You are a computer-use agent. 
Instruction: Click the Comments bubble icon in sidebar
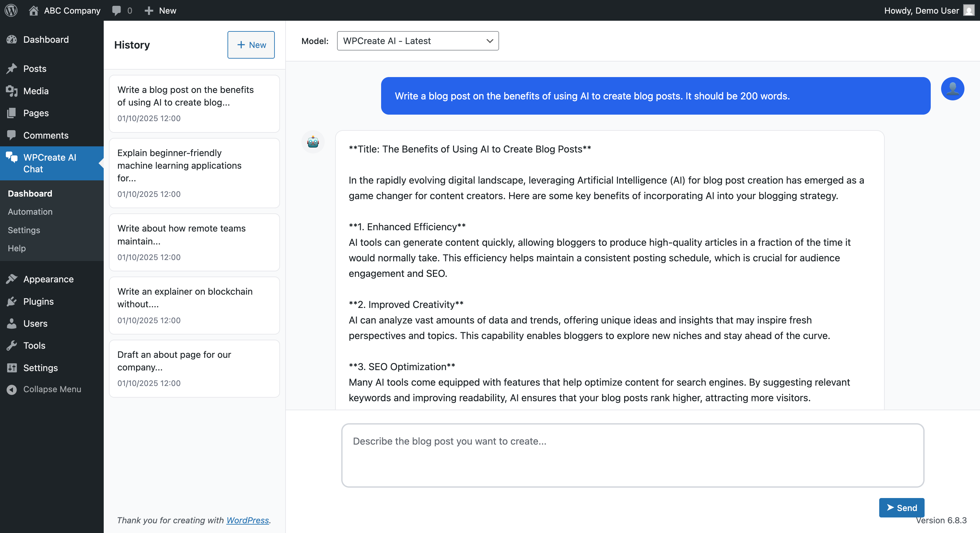12,135
